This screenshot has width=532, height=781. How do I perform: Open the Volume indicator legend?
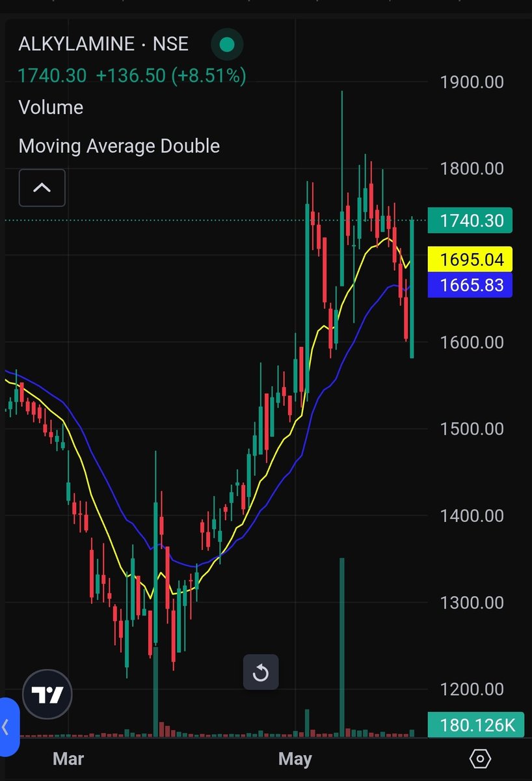51,107
